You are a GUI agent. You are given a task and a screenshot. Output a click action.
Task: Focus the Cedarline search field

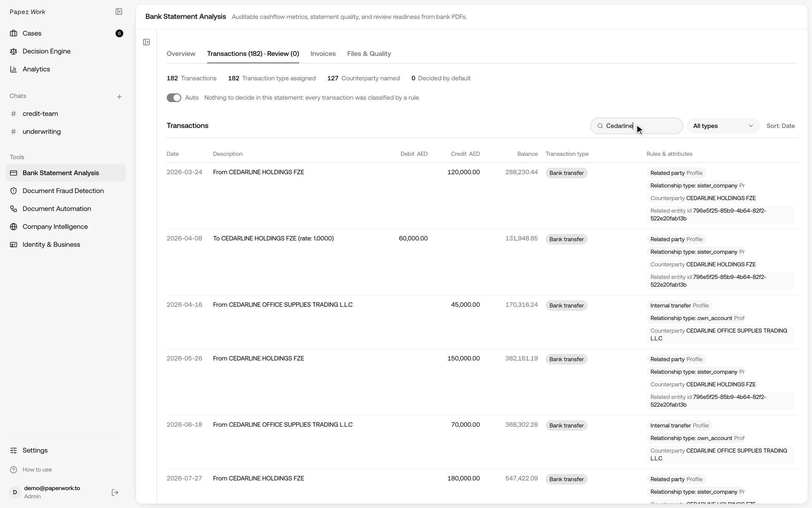[636, 126]
